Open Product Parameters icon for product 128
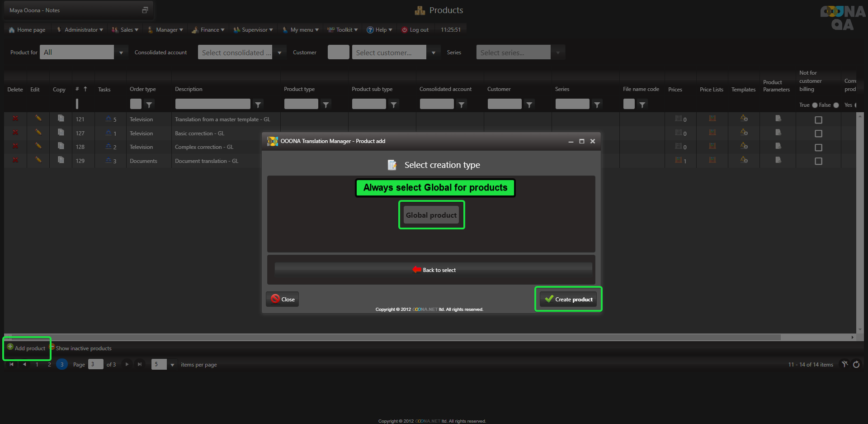Image resolution: width=868 pixels, height=424 pixels. pyautogui.click(x=778, y=146)
